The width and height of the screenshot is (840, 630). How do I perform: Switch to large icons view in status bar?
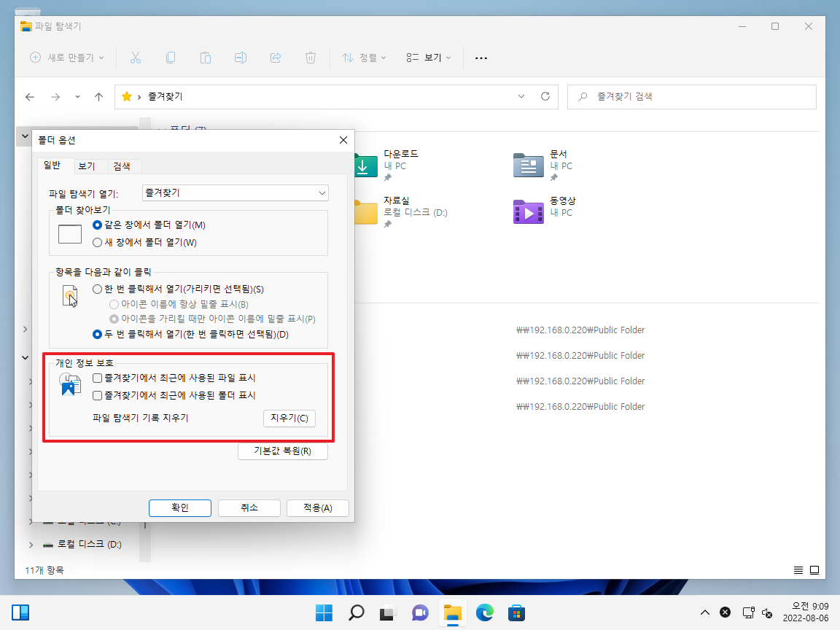tap(814, 570)
